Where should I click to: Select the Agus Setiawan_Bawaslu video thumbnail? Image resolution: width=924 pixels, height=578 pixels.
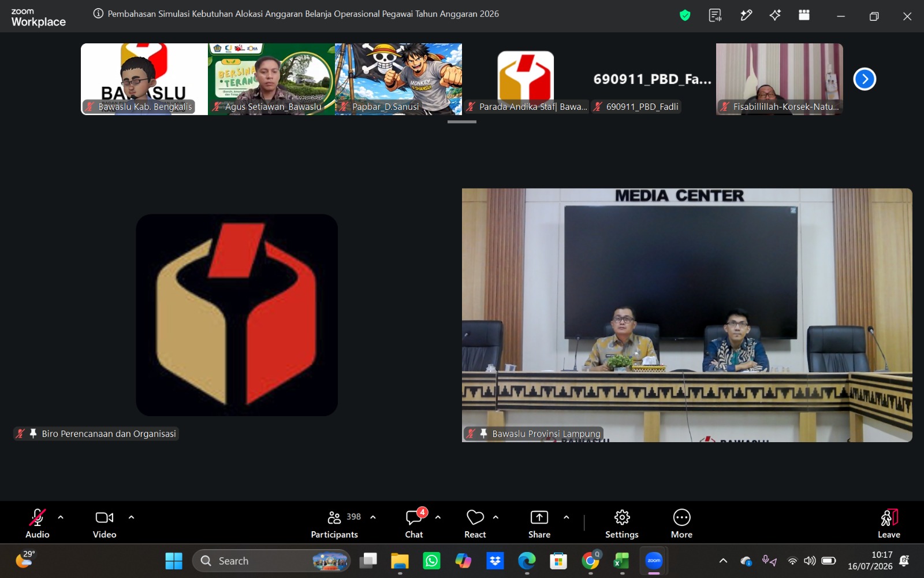pyautogui.click(x=271, y=79)
